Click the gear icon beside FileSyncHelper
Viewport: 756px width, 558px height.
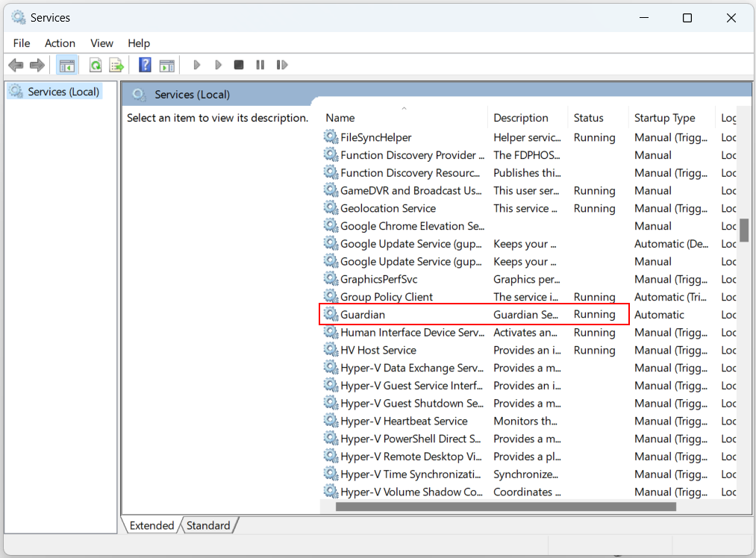331,137
